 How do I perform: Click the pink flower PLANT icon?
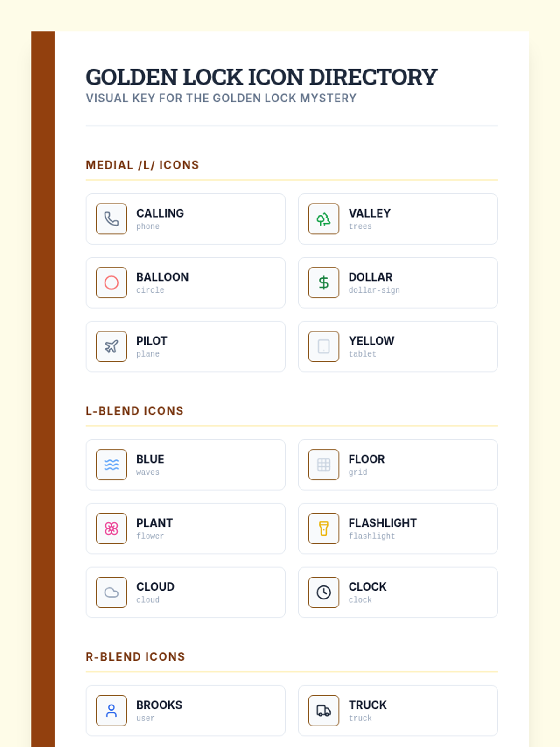[111, 529]
